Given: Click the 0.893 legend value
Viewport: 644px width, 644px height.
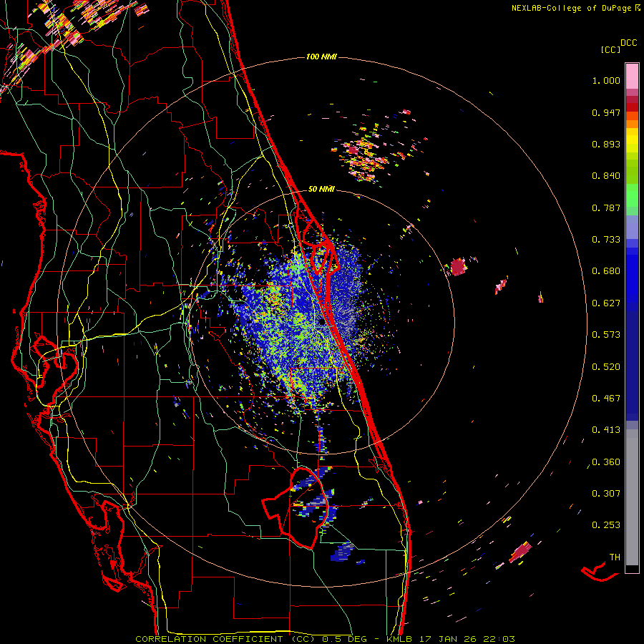Looking at the screenshot, I should [x=606, y=144].
